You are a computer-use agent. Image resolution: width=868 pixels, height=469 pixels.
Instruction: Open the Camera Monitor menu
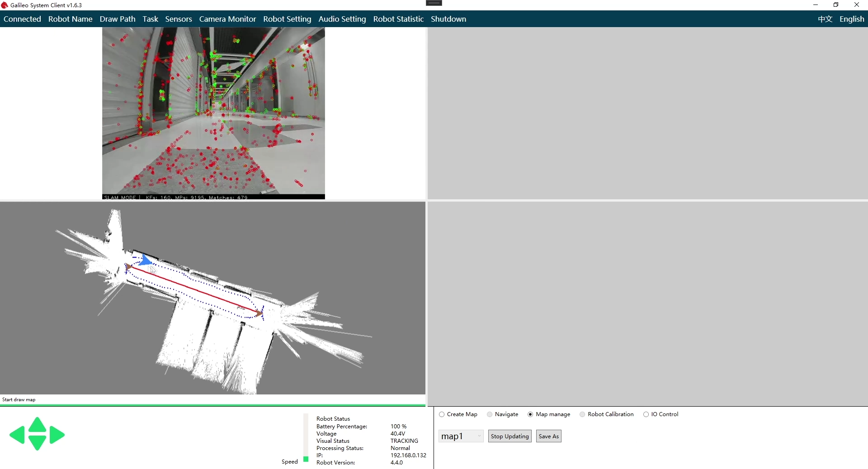[227, 19]
